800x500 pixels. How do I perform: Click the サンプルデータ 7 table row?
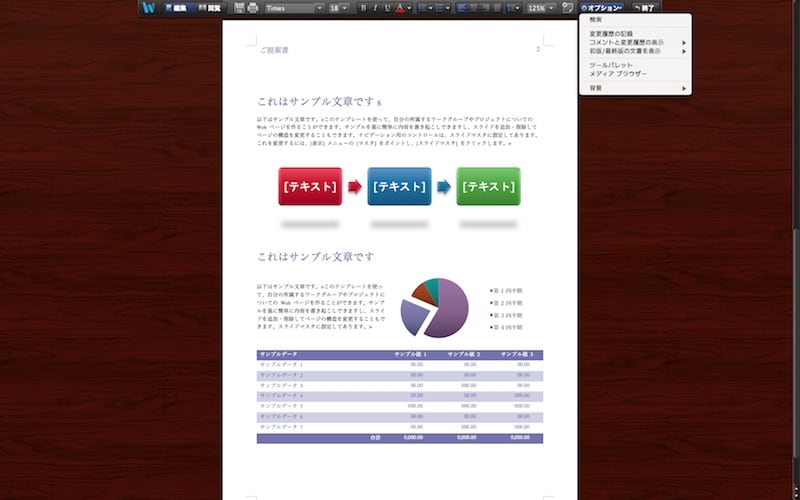(399, 427)
